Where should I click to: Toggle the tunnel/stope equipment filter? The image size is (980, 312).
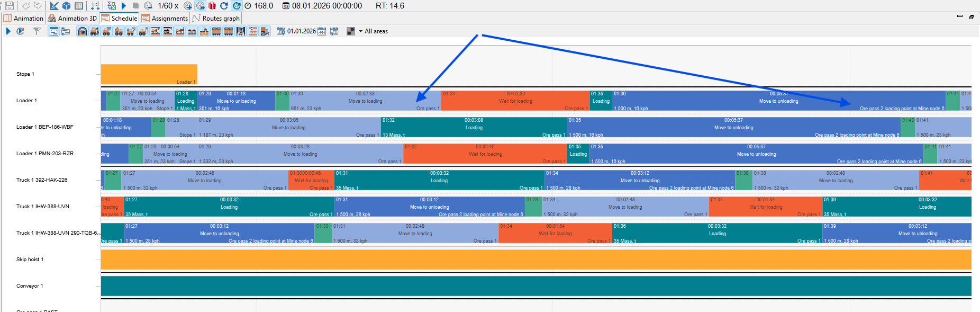tap(83, 31)
